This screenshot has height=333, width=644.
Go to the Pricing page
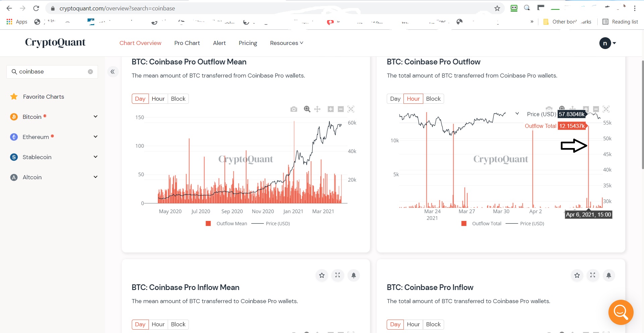coord(248,43)
